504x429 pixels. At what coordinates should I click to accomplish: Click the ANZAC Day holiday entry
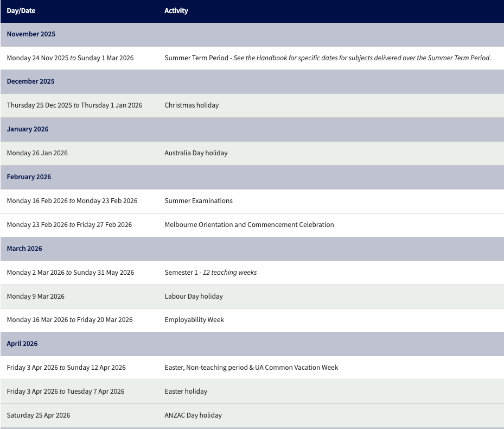point(193,415)
